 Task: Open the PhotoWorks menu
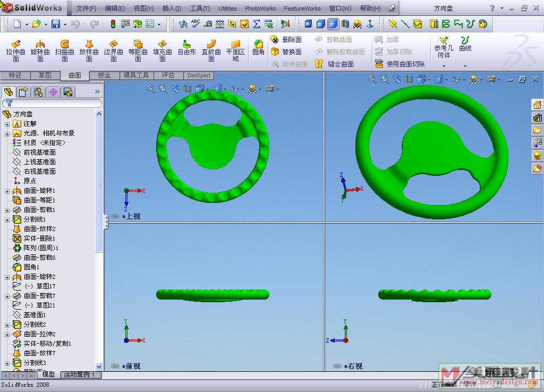tap(260, 8)
